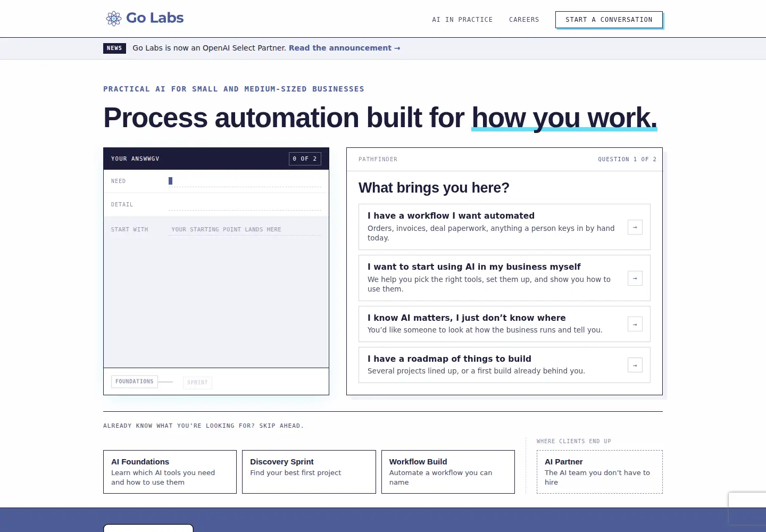Click "Your starting point lands here" placeholder
This screenshot has width=766, height=532.
click(x=226, y=230)
